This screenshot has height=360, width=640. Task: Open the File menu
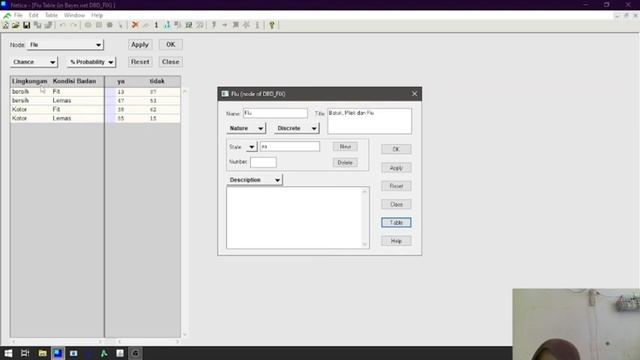pos(18,16)
